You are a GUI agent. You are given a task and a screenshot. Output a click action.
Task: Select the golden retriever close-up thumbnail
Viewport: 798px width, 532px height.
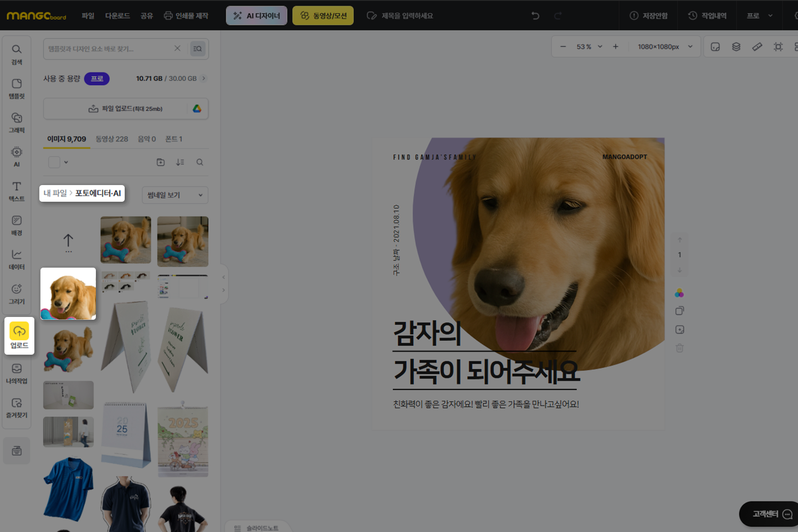[x=68, y=294]
